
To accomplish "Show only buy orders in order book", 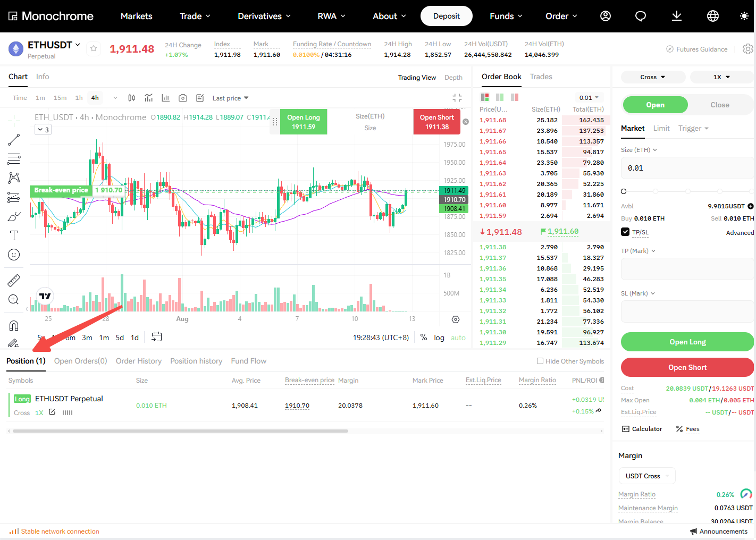I will [500, 97].
